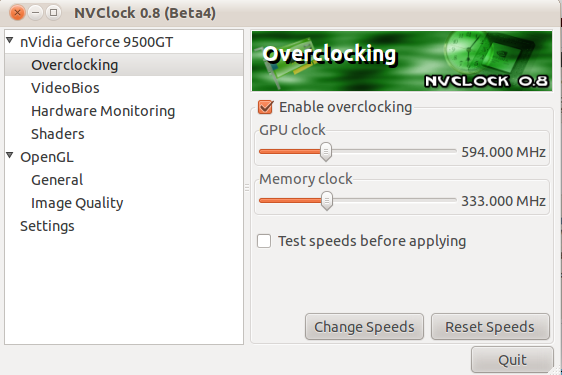Open the VideoBios page
Viewport: 562px width, 375px height.
click(x=65, y=88)
